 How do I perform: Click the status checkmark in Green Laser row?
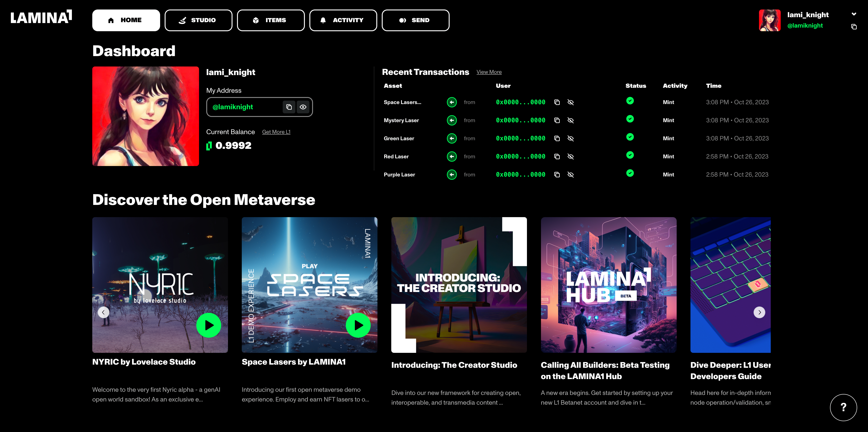[x=630, y=137]
